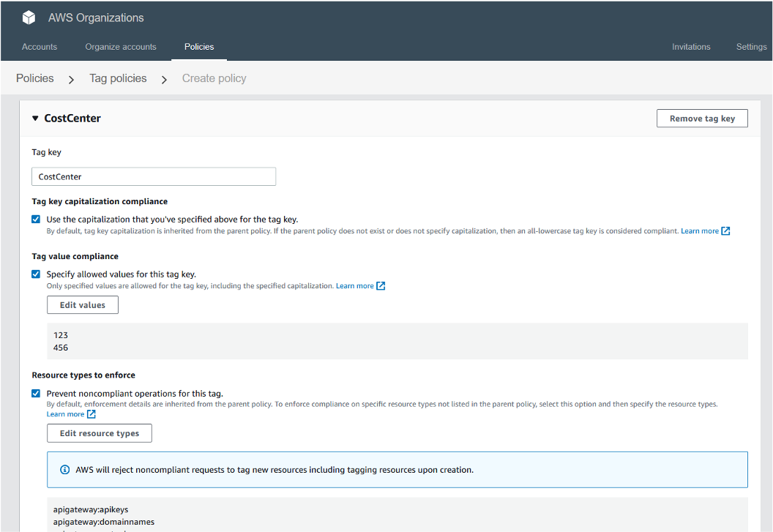
Task: Click the breadcrumb chevron after Tag policies
Action: tap(164, 79)
